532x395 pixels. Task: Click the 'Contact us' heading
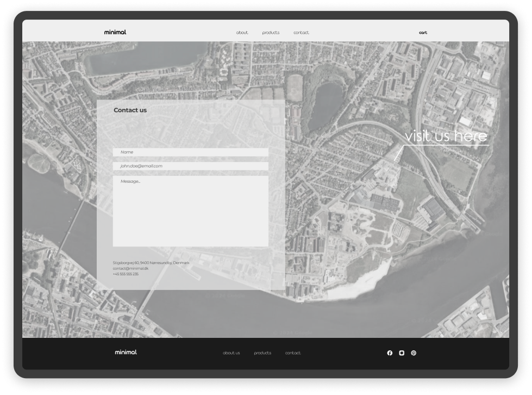coord(130,110)
